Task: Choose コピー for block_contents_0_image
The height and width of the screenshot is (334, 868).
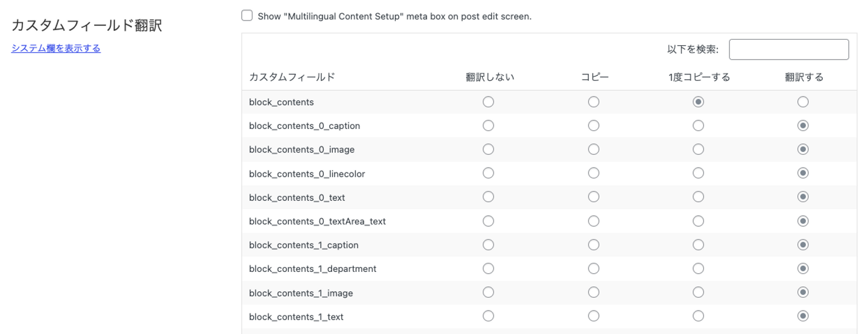Action: 594,150
